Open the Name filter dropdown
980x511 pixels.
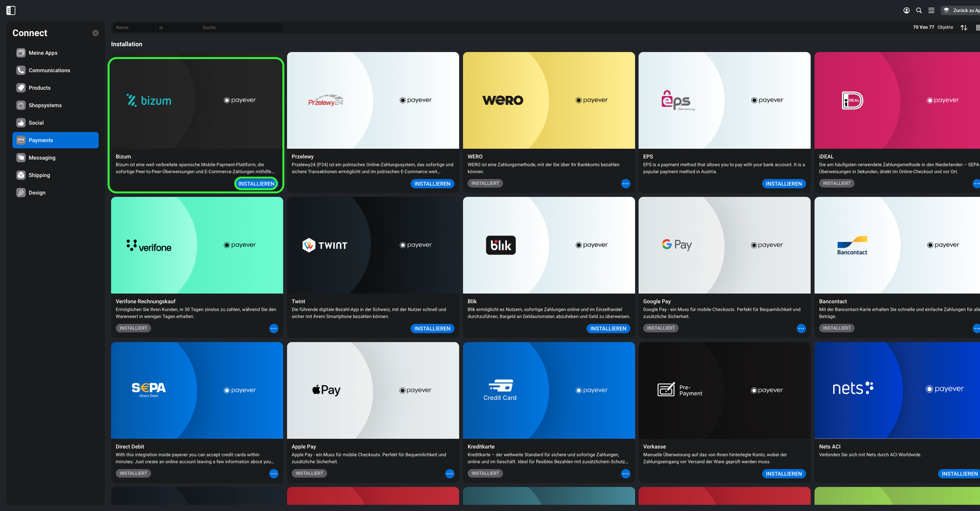(x=134, y=28)
